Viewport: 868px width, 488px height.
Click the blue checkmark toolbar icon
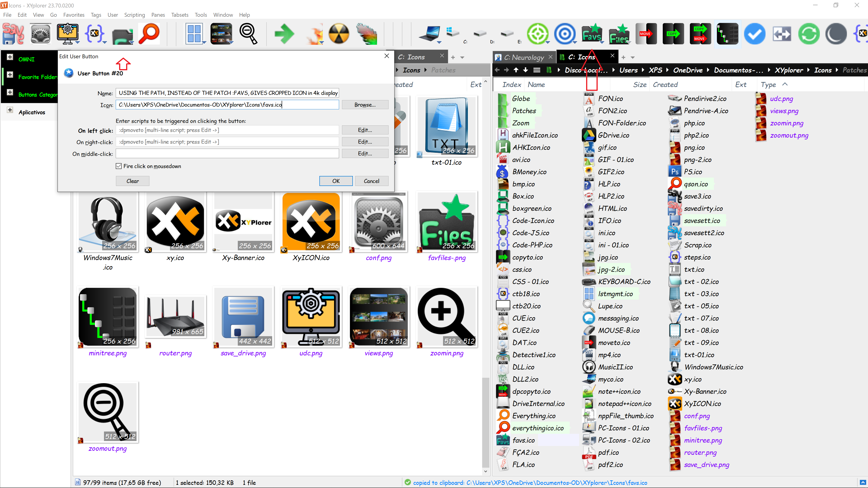755,34
